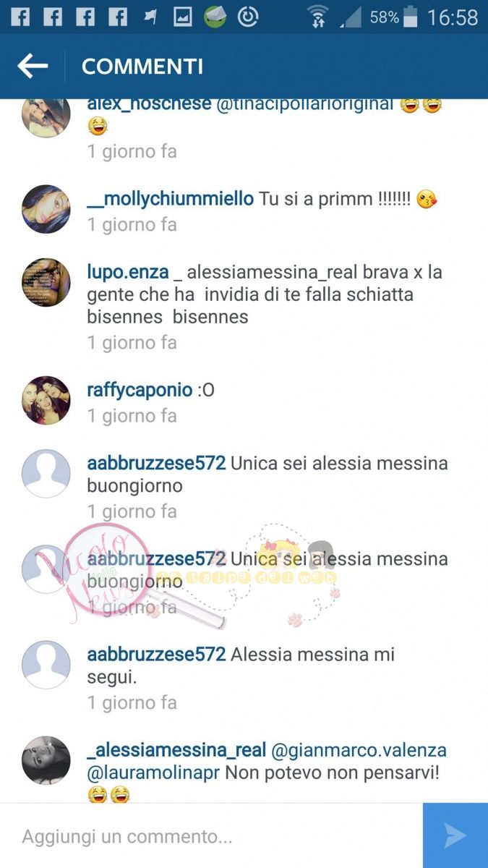Tap the Wi-Fi status icon
This screenshot has width=488, height=868.
coord(317,17)
